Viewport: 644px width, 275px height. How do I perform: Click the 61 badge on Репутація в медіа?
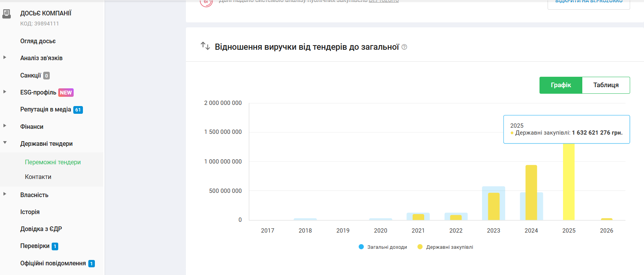78,110
